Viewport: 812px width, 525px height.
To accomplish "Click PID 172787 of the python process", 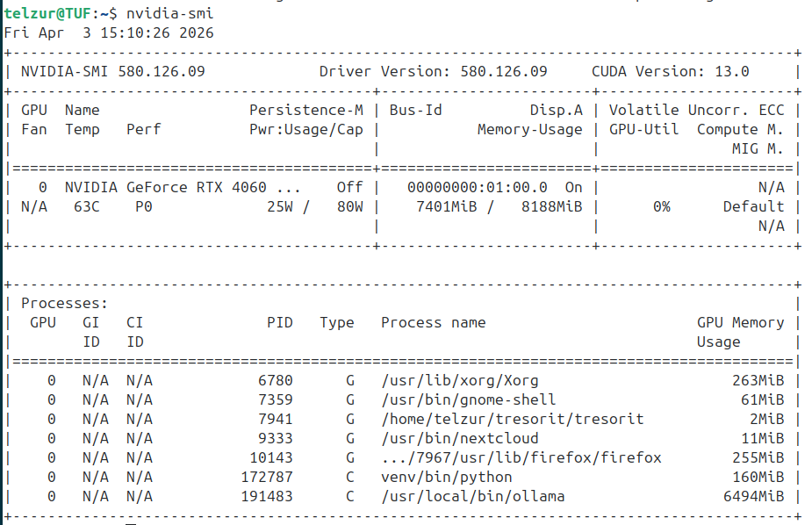I will (x=267, y=477).
